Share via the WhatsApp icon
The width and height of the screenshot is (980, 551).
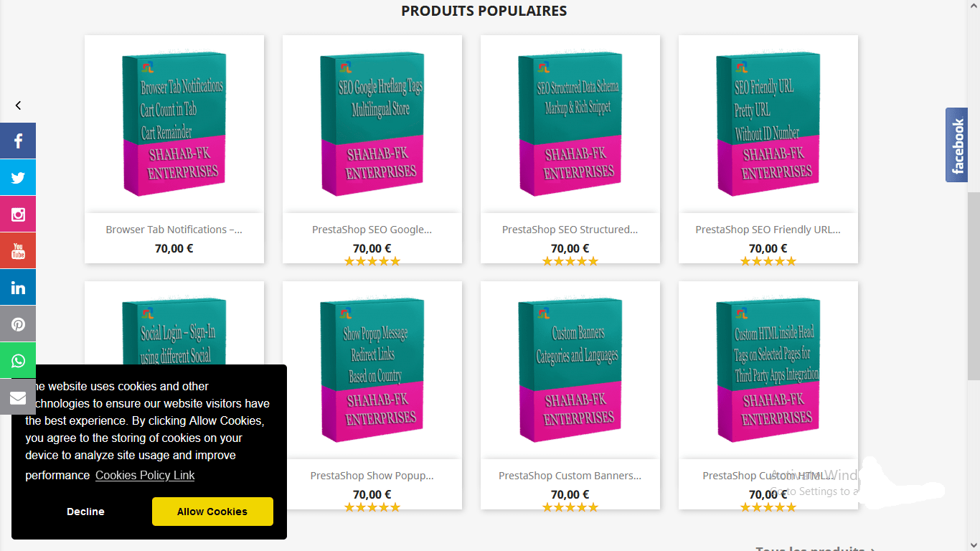pyautogui.click(x=18, y=361)
